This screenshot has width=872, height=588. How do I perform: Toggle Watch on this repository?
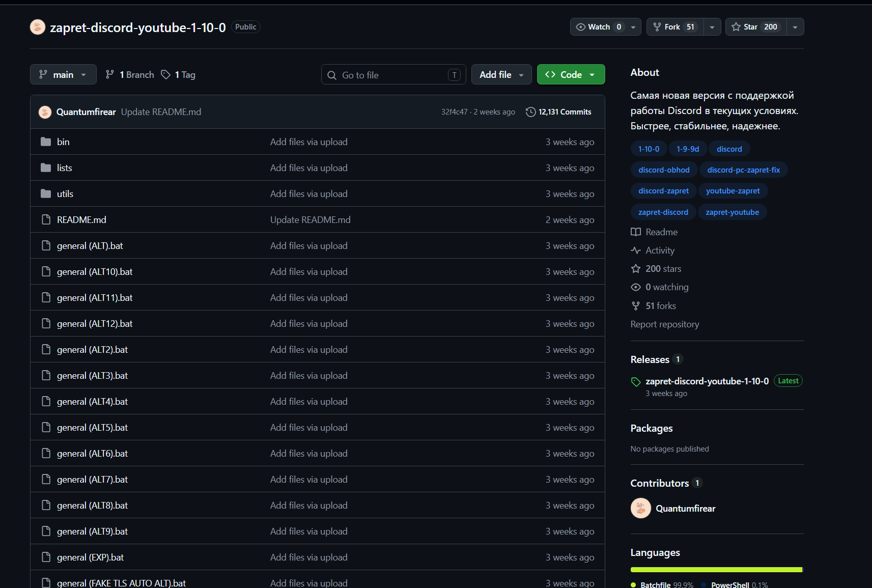click(598, 27)
